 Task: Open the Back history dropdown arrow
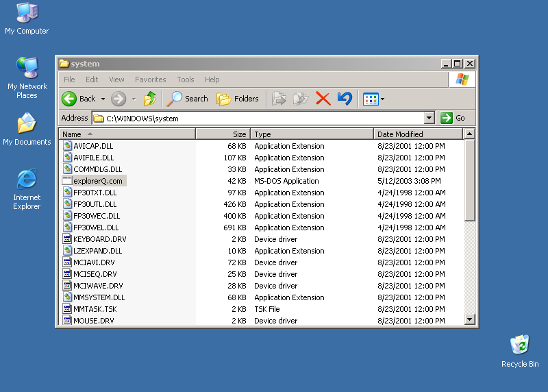coord(103,99)
